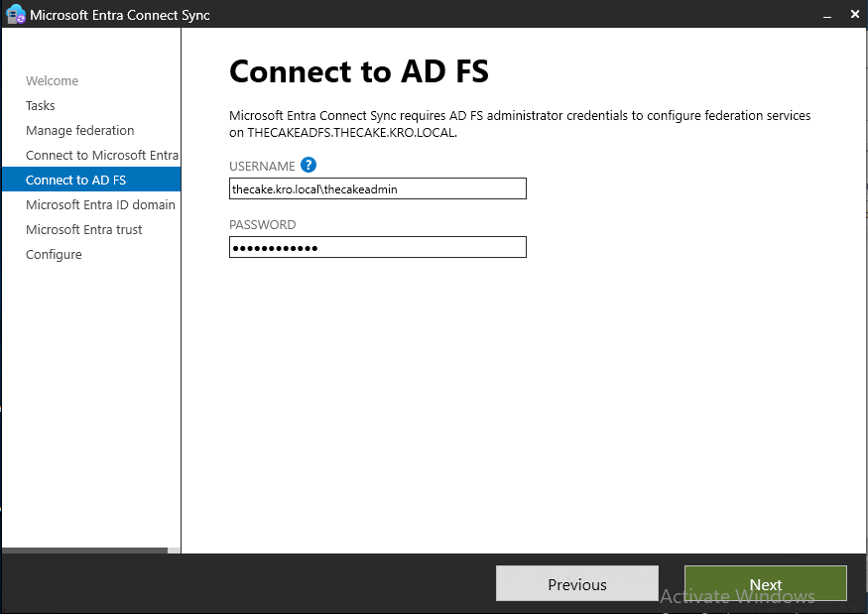
Task: Select Connect to Microsoft Entra step
Action: (102, 156)
